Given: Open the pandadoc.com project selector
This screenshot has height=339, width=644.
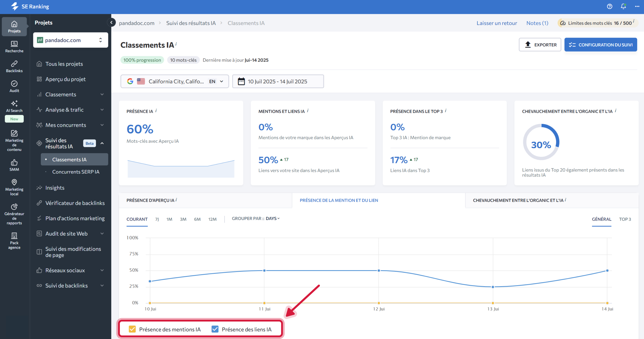Looking at the screenshot, I should pos(71,40).
